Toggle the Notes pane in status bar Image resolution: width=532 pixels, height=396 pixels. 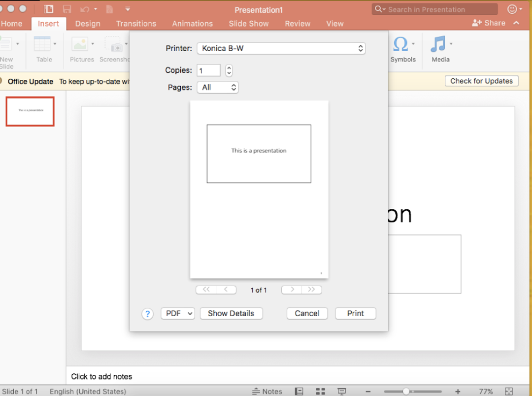point(267,391)
